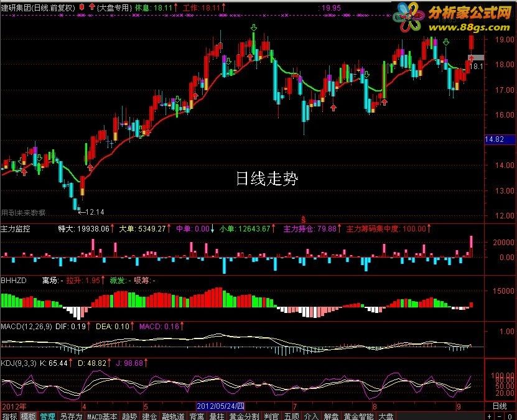Click the red up-arrow icon before {大盘专用}
The width and height of the screenshot is (517, 420).
pos(92,7)
